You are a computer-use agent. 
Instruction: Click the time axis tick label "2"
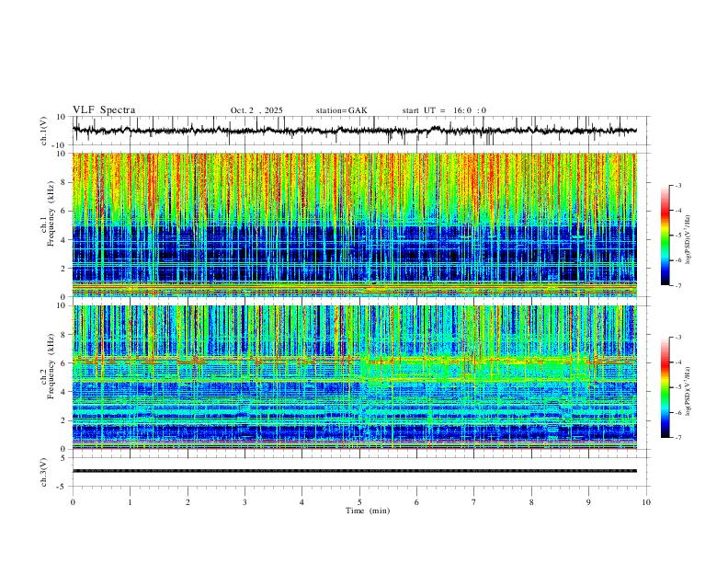click(188, 502)
